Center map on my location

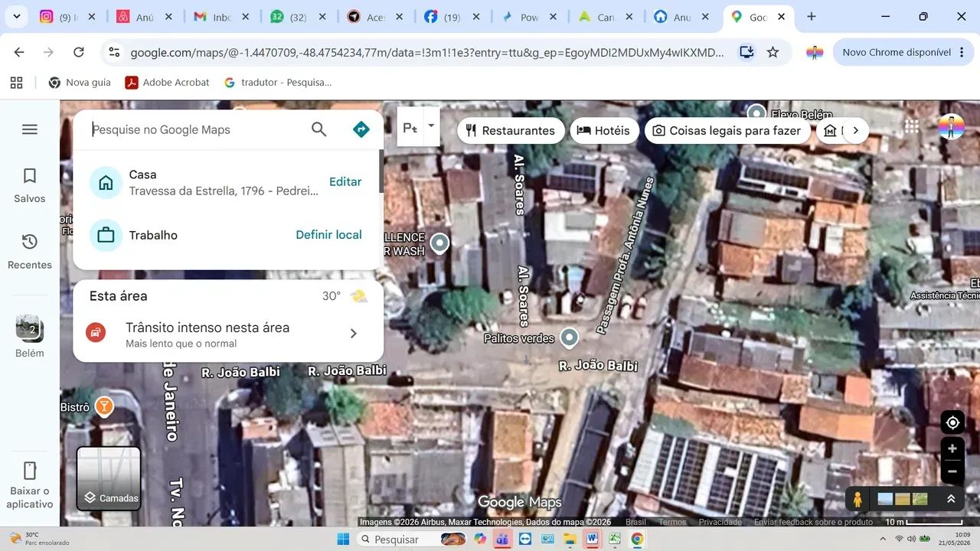click(952, 422)
